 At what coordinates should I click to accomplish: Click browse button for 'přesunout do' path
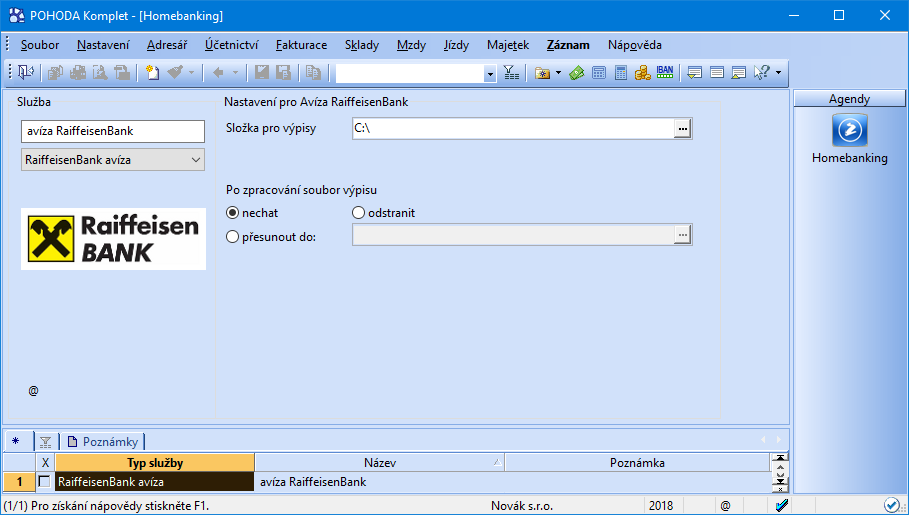coord(682,235)
